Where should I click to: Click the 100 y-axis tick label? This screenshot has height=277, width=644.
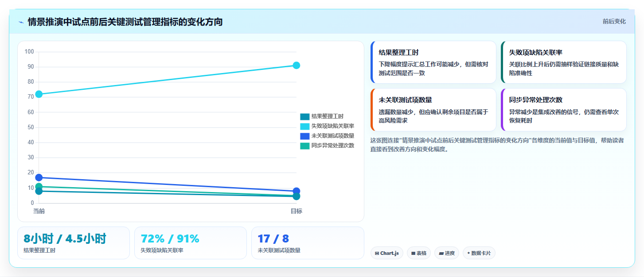click(29, 52)
